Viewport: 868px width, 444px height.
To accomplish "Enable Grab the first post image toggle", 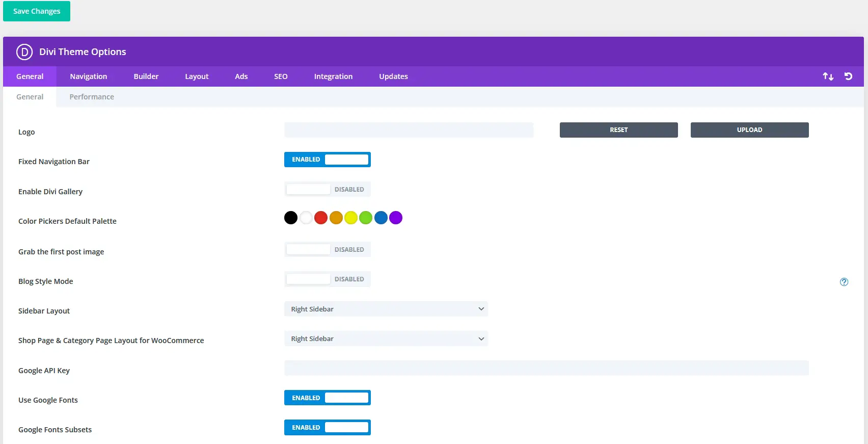I will [x=328, y=249].
